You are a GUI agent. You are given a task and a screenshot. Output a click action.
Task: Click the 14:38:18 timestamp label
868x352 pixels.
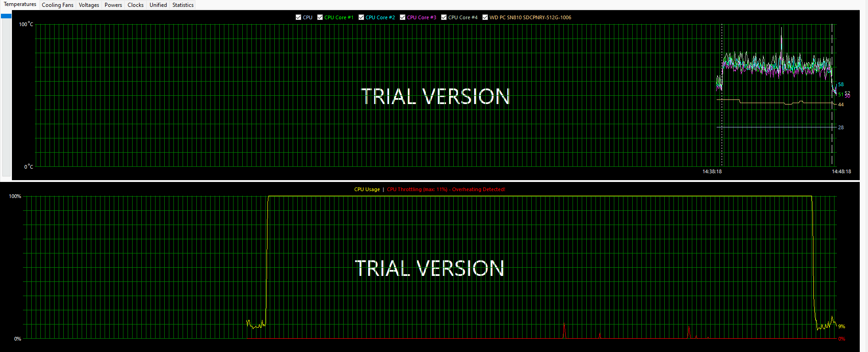pyautogui.click(x=712, y=171)
